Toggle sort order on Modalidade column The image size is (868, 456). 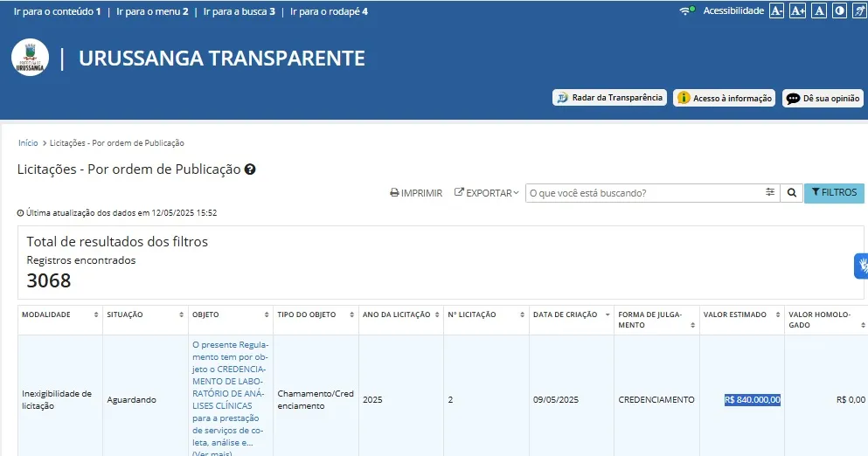click(x=96, y=314)
